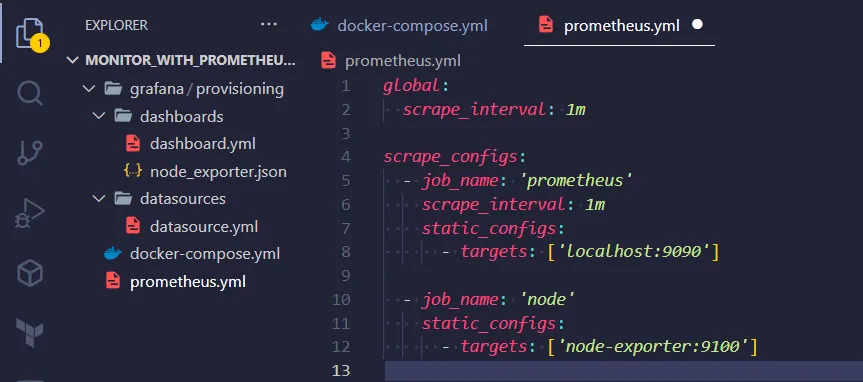Collapse the datasources folder chevron
Viewport: 863px width, 382px height.
click(x=99, y=198)
